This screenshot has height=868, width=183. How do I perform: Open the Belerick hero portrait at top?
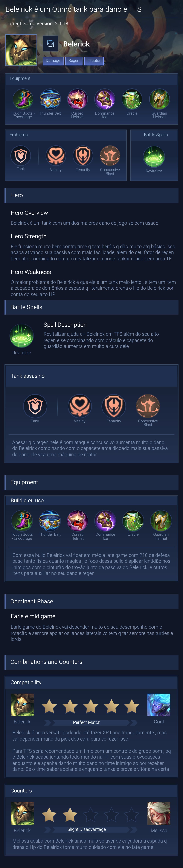(21, 50)
